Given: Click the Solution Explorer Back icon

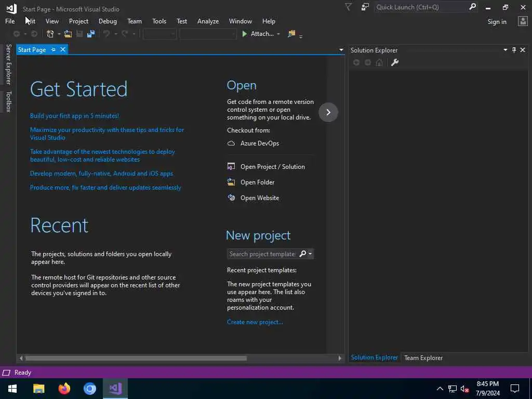Looking at the screenshot, I should click(x=356, y=62).
